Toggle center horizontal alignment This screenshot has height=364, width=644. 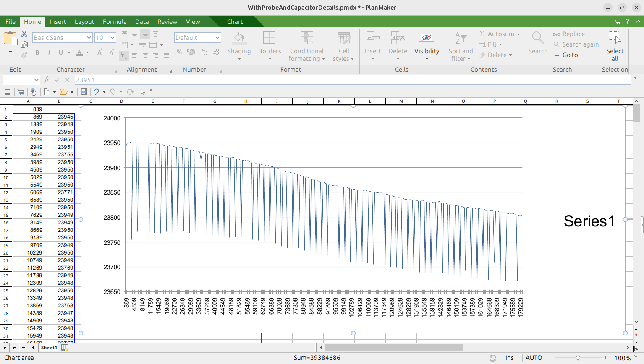[145, 55]
